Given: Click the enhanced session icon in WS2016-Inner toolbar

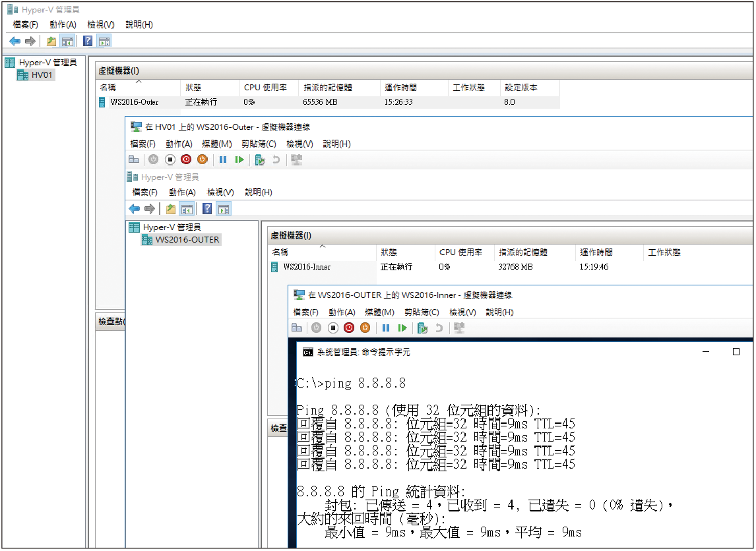Looking at the screenshot, I should point(460,328).
